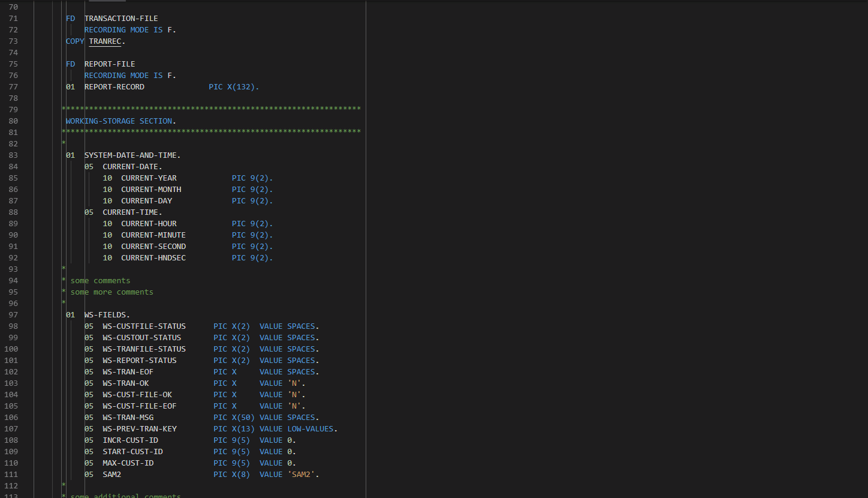Click the WS-CUSTOUT-STATUS field

click(x=141, y=338)
